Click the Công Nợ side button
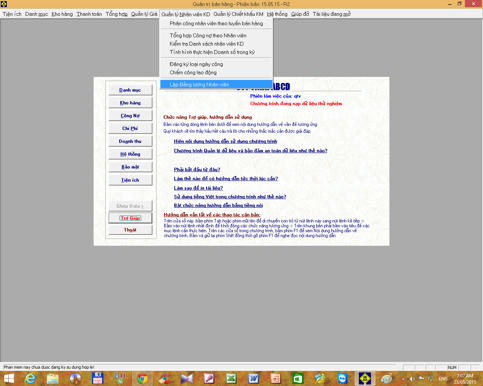 click(130, 116)
